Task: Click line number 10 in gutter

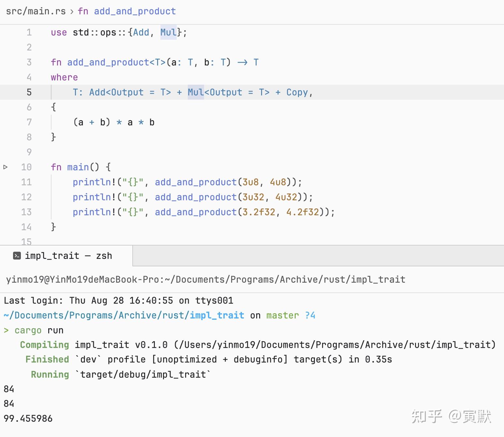Action: click(x=26, y=167)
